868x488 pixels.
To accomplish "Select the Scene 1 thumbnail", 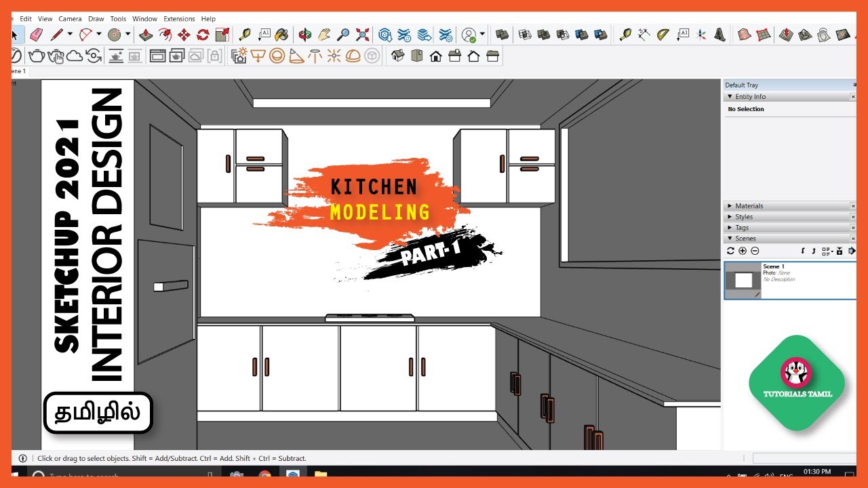I will (743, 280).
